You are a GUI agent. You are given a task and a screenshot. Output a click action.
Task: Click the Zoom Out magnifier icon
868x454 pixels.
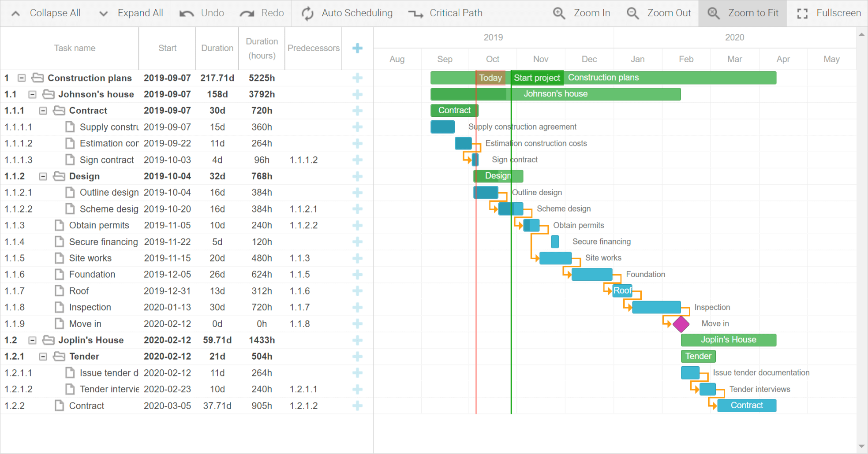coord(632,13)
